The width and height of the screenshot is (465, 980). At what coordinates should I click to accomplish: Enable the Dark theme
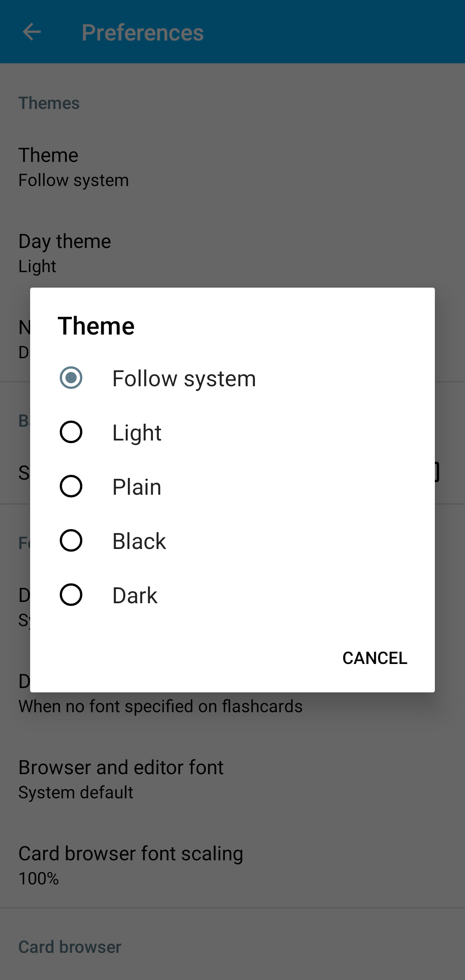pyautogui.click(x=71, y=595)
